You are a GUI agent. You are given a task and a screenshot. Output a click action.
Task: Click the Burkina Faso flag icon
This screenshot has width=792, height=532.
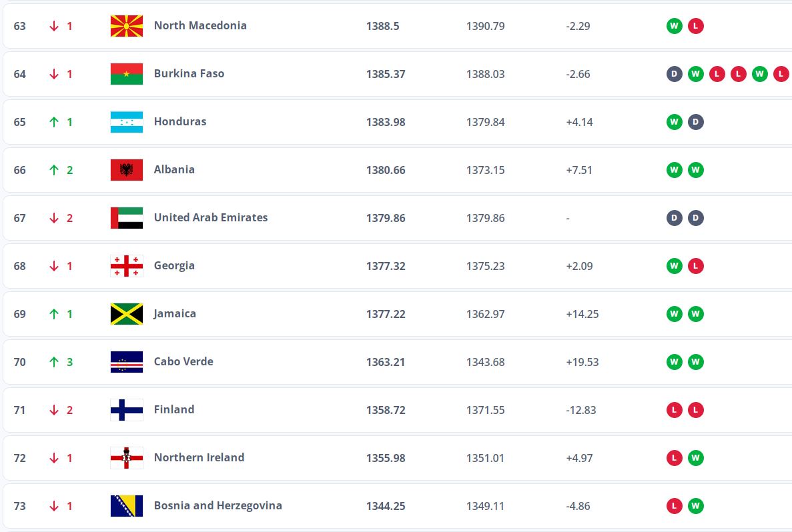pos(126,74)
